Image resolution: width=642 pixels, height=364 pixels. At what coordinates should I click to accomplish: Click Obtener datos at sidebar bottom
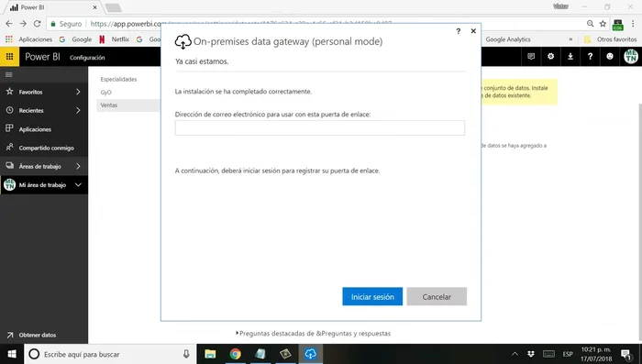pos(38,335)
